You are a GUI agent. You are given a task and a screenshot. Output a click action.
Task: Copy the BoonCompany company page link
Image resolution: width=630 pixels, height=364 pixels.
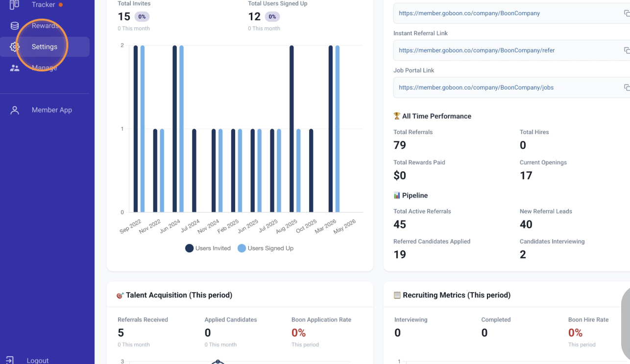pos(627,13)
